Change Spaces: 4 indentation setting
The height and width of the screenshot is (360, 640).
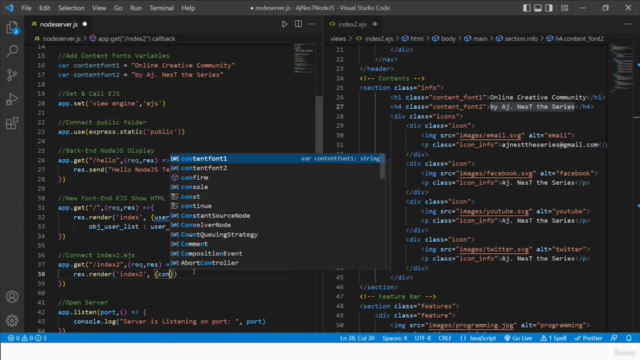(x=394, y=338)
